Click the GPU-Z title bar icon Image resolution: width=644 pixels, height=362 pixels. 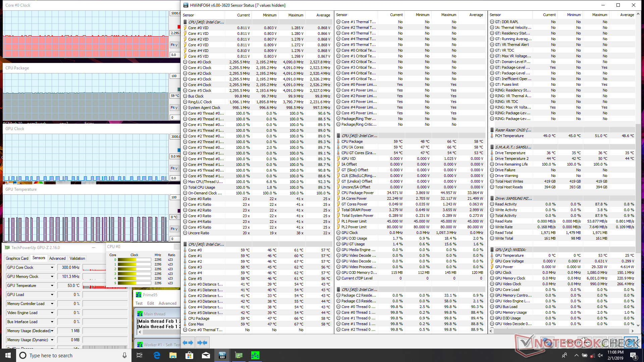[x=7, y=248]
